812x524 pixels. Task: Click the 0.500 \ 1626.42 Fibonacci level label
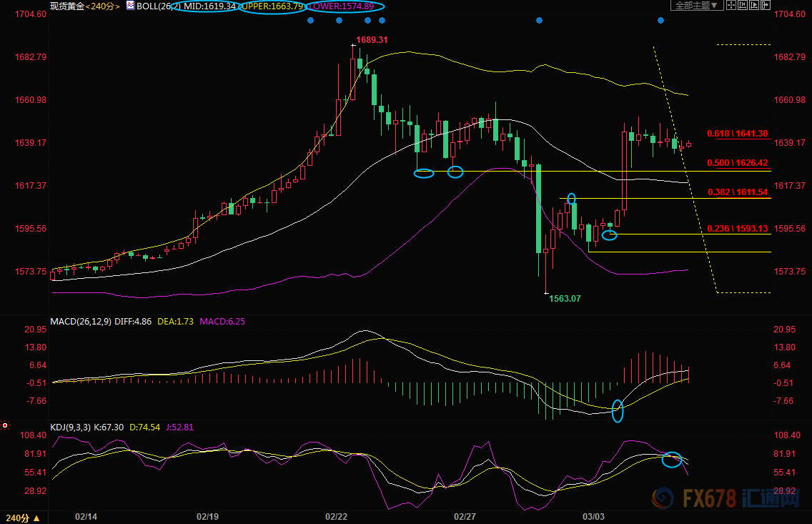[737, 163]
